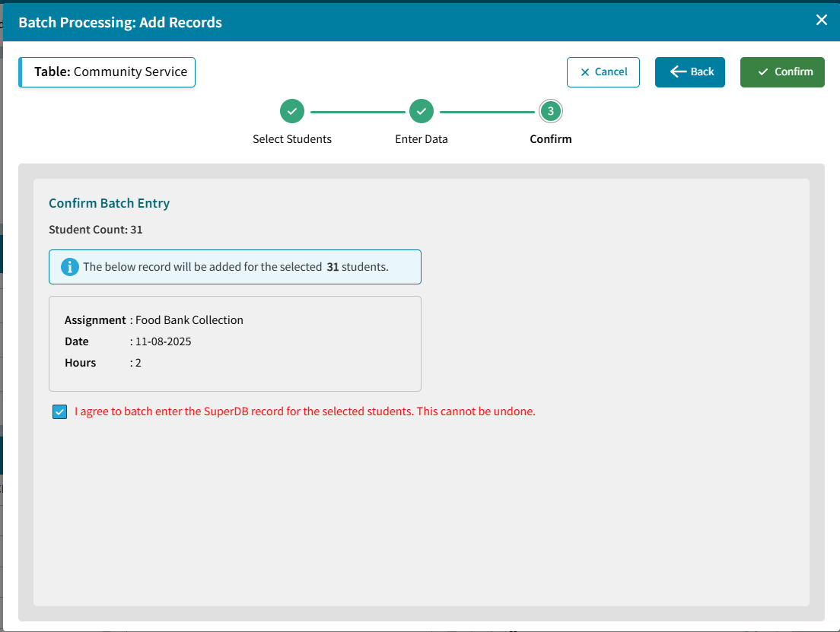
Task: Click the Student Count: 31 text
Action: 96,230
